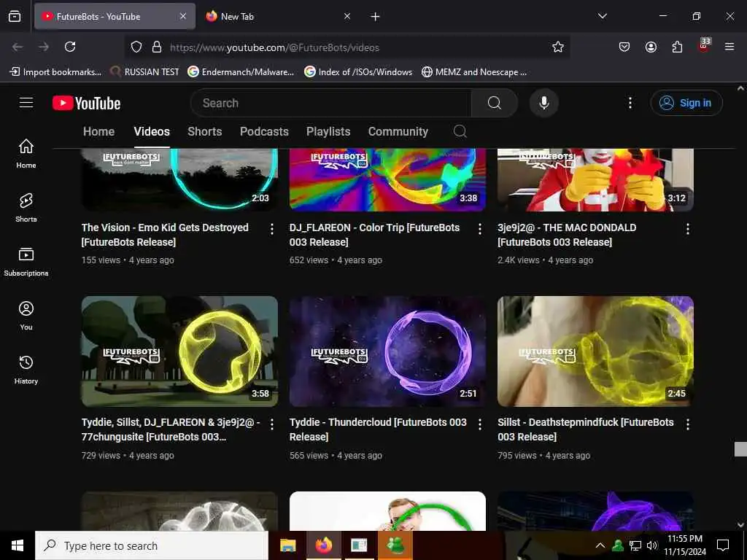The width and height of the screenshot is (747, 560).
Task: Open the volume control in tray
Action: coord(651,545)
